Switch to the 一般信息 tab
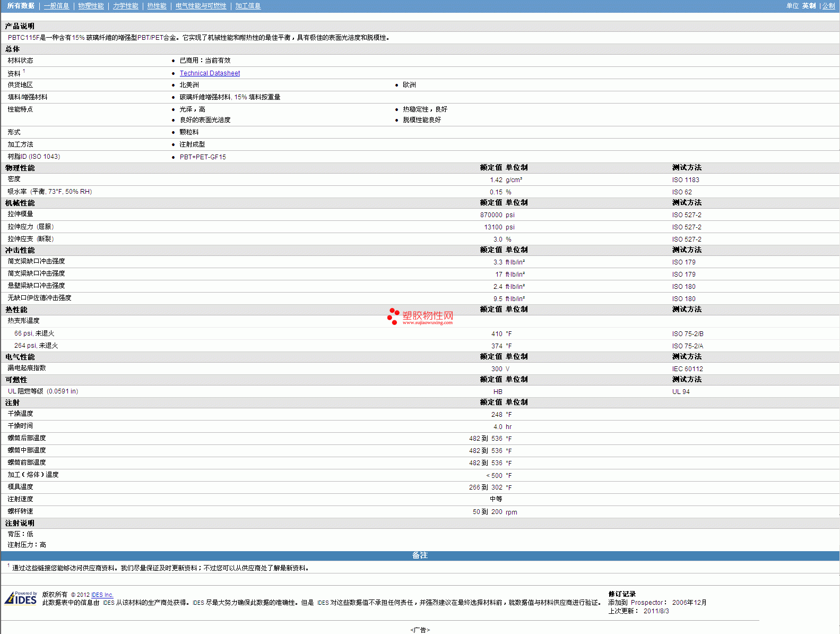 56,6
